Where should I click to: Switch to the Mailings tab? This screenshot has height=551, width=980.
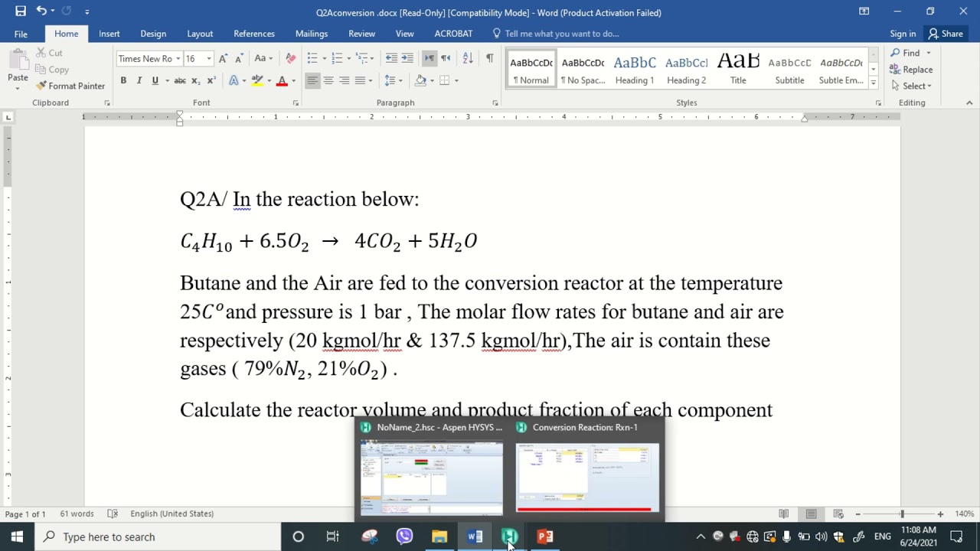pos(312,34)
